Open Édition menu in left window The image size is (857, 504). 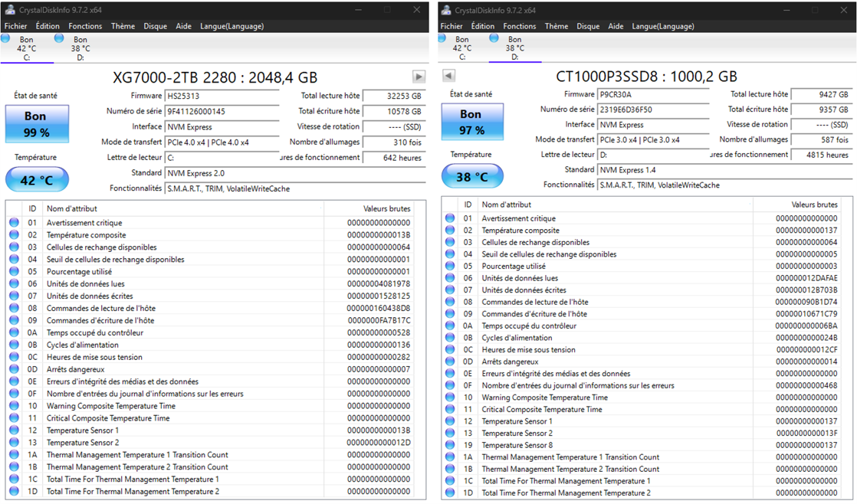48,26
